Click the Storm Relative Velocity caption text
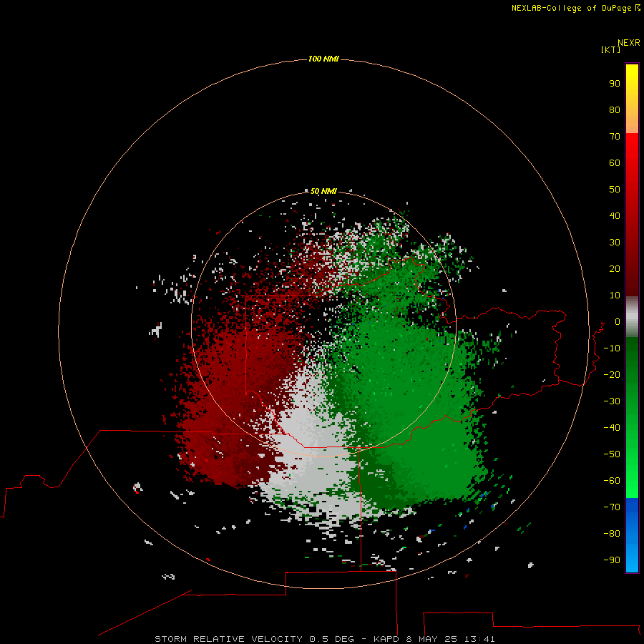 228,639
